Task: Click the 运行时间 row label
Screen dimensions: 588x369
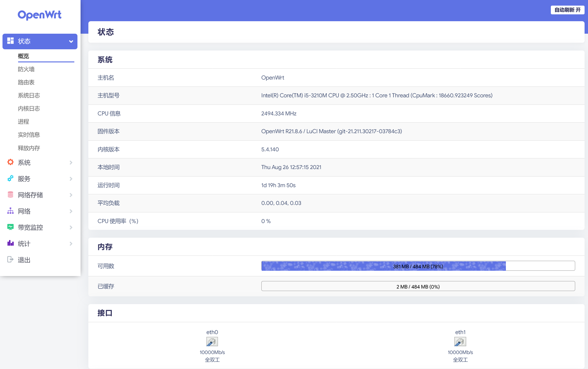Action: point(109,185)
